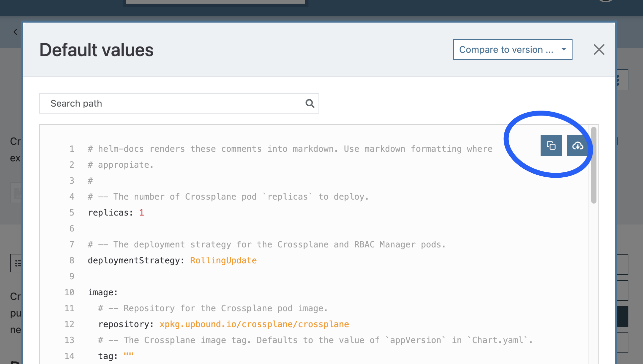Click the xpkg.upbound.io repository value
Viewport: 643px width, 364px height.
click(x=254, y=324)
